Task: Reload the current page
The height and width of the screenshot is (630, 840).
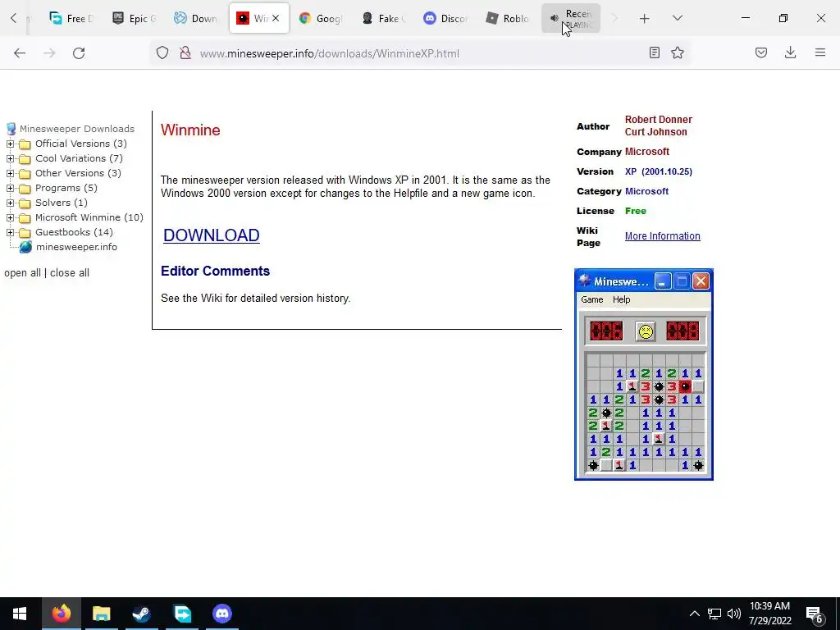Action: pos(79,52)
